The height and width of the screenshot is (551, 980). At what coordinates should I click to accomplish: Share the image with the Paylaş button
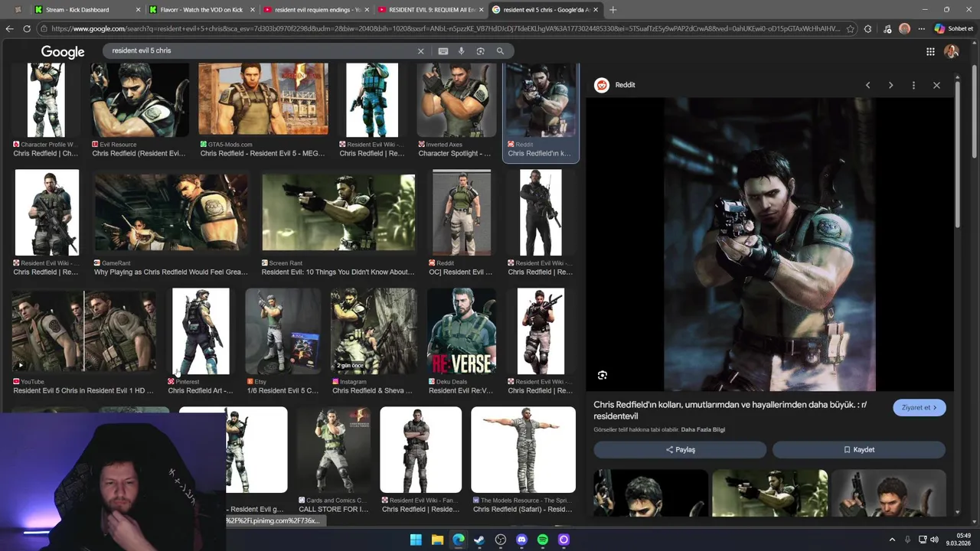[x=680, y=450]
